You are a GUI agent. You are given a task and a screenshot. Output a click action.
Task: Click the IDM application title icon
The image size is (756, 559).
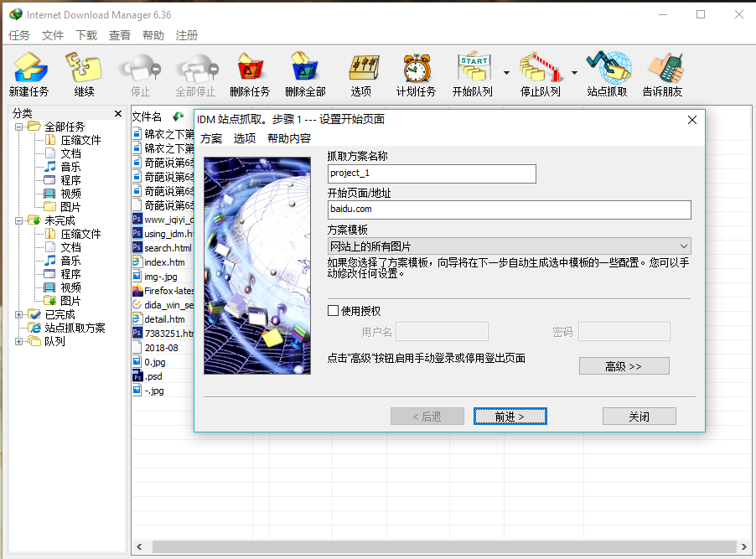coord(15,14)
